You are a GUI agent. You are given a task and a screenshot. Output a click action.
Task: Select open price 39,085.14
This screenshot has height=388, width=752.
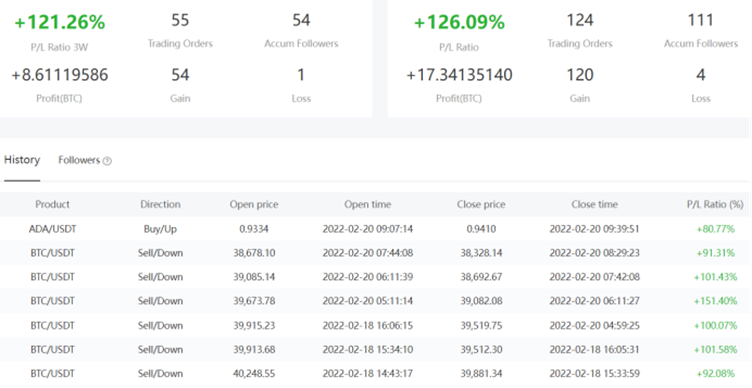point(254,277)
